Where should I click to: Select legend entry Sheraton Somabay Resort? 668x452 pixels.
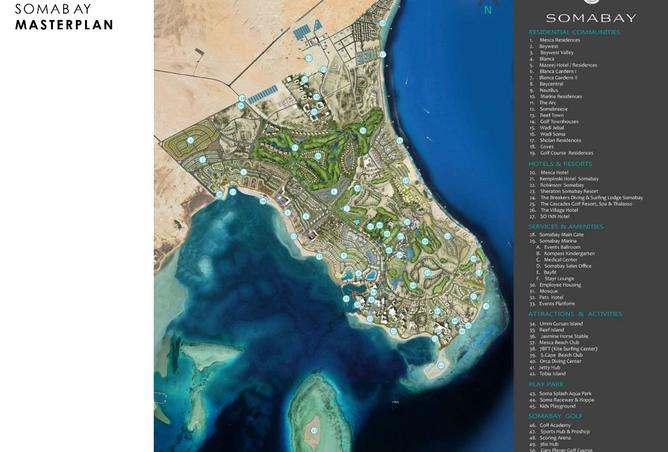coord(564,191)
